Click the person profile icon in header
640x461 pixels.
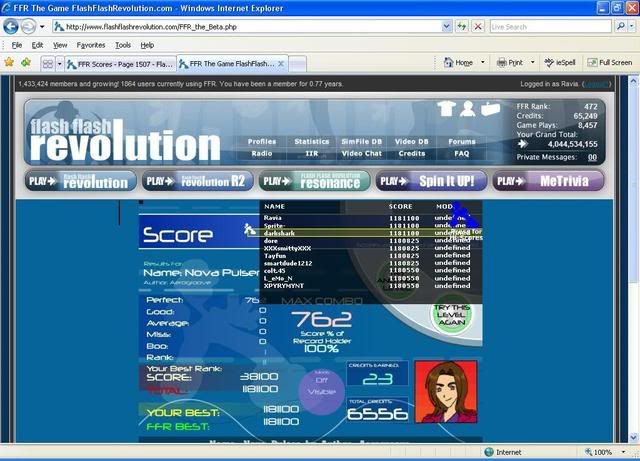[x=467, y=109]
